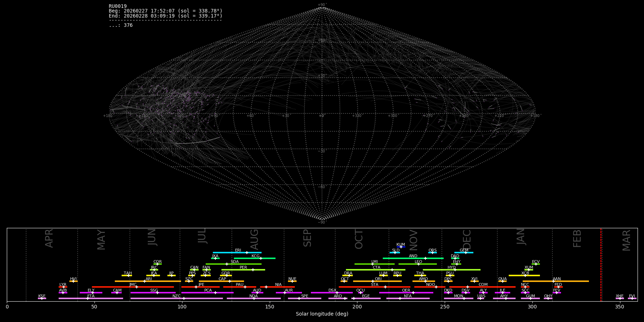644x322 pixels.
Task: Click the LEO shower label
Action: tap(418, 262)
